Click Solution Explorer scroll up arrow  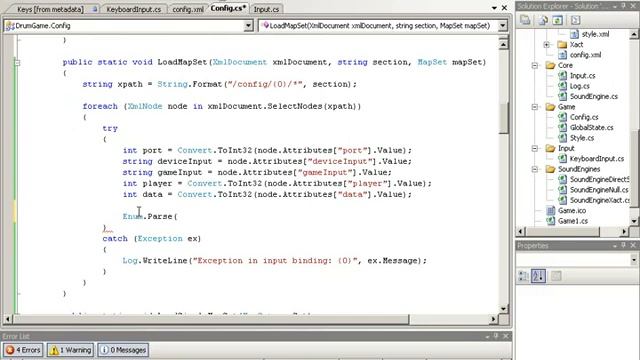click(x=634, y=34)
